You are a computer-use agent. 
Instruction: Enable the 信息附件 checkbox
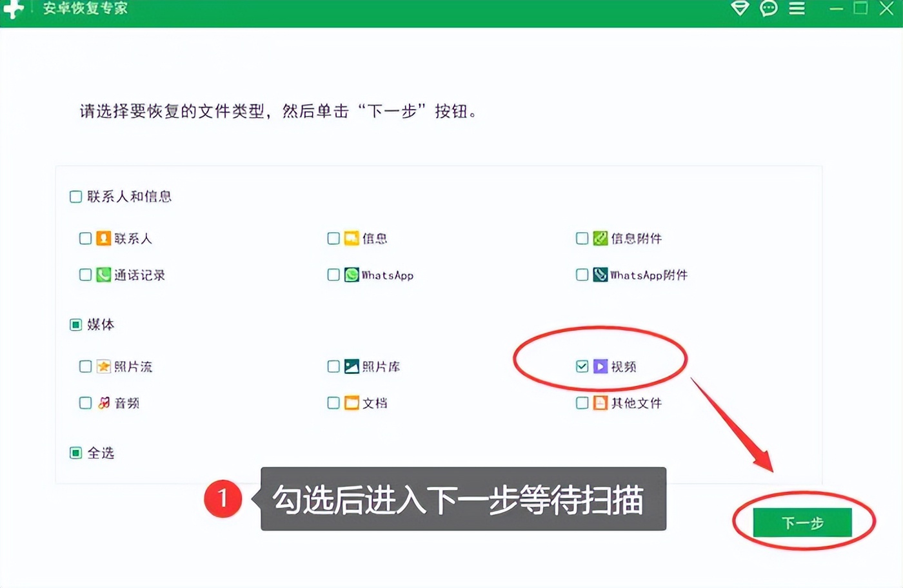(582, 239)
